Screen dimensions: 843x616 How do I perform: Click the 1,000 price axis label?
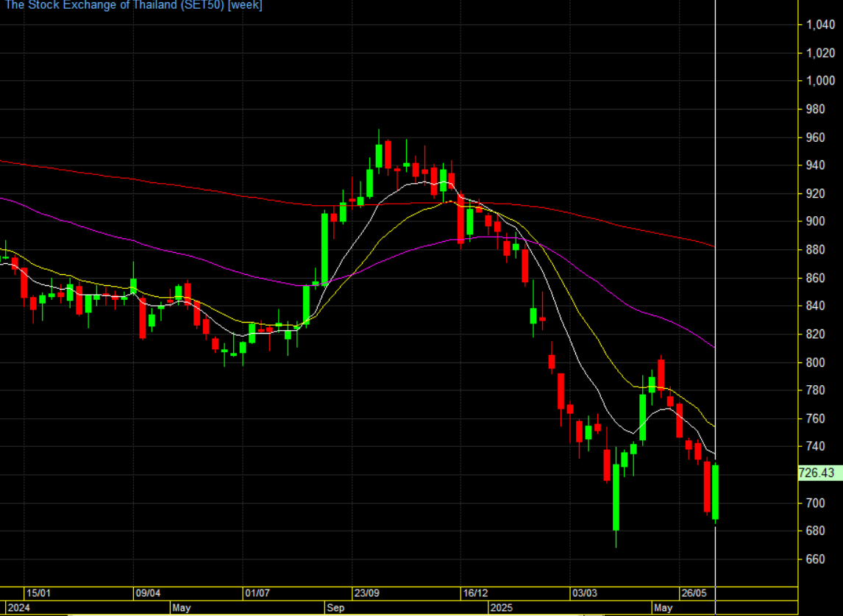pyautogui.click(x=820, y=81)
